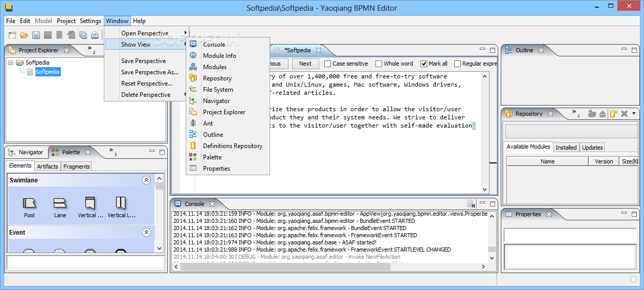Click the Console panel toolbar icon at right

click(471, 204)
